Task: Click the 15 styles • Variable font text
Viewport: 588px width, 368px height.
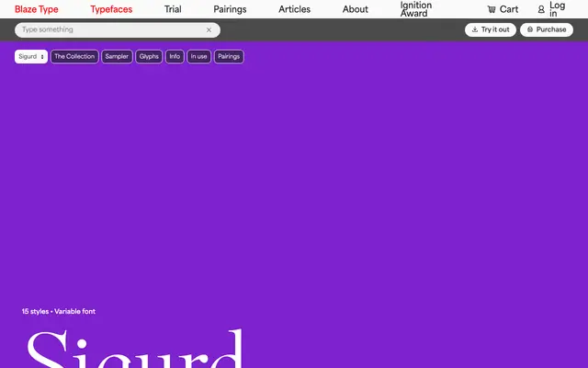Action: pyautogui.click(x=59, y=311)
